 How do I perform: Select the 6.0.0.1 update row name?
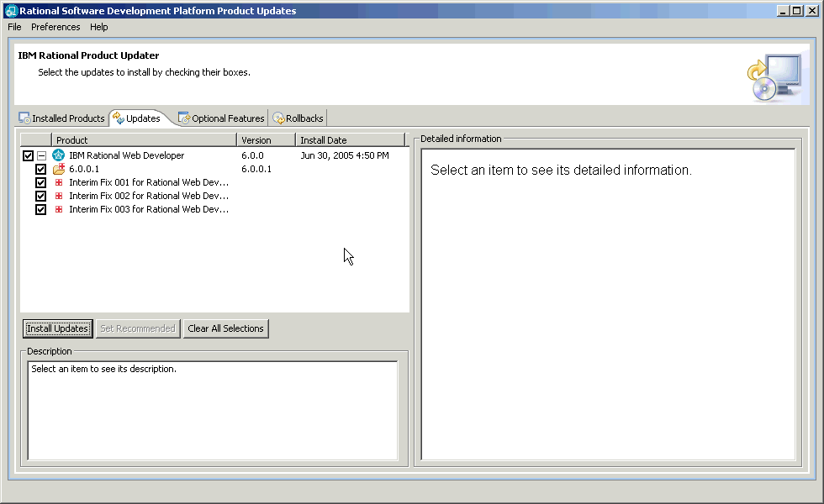pos(84,169)
